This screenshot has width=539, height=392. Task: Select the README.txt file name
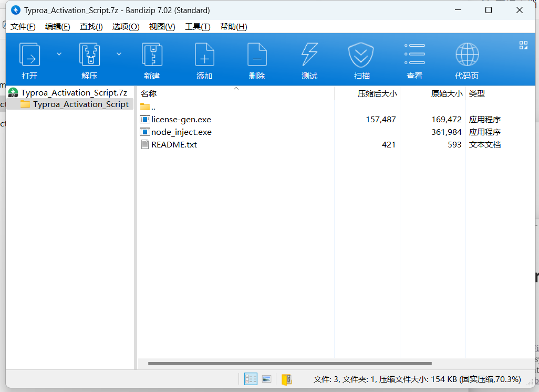174,144
